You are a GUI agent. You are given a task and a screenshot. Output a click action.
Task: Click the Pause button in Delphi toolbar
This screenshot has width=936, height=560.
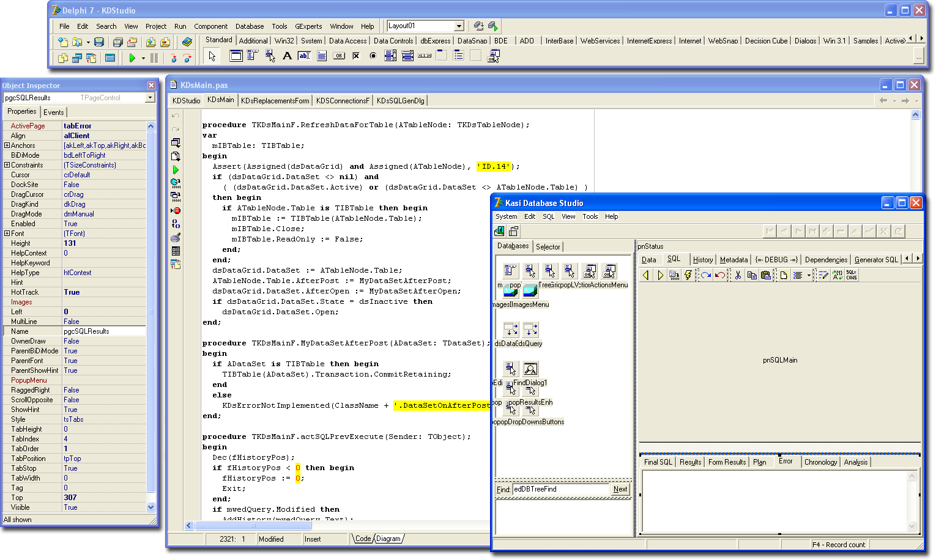point(154,58)
